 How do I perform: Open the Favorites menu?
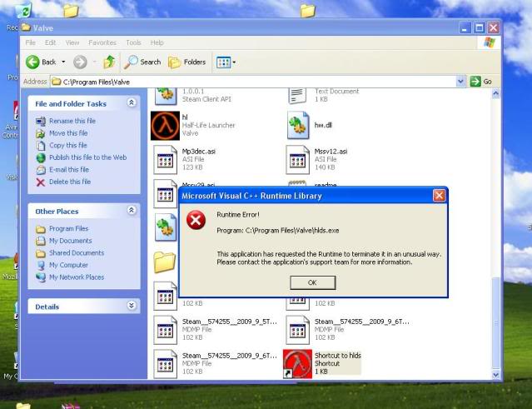(102, 42)
